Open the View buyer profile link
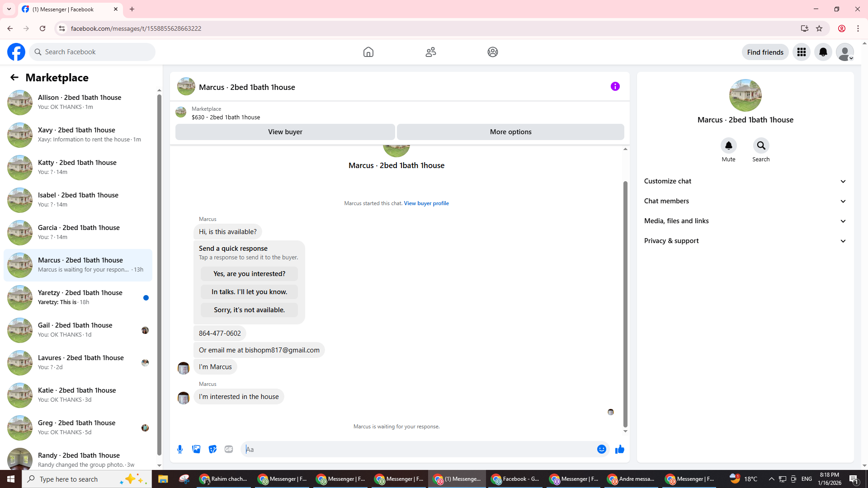868x488 pixels. coord(426,203)
